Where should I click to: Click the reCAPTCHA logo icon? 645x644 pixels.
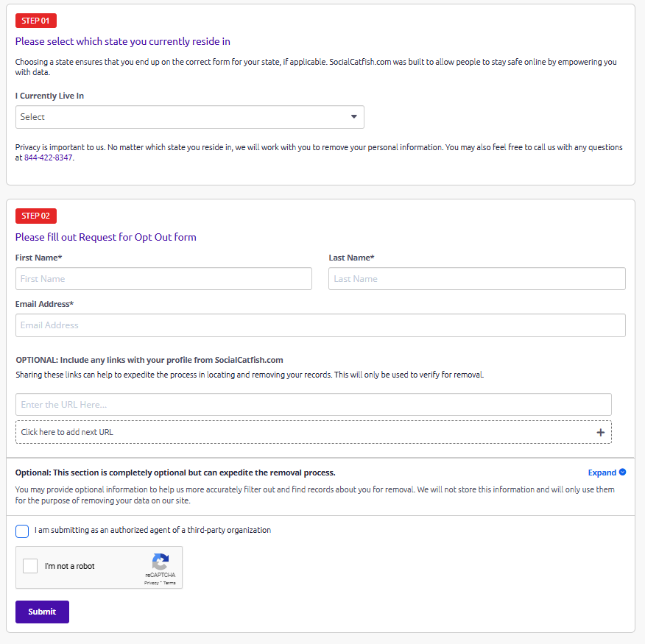point(160,562)
